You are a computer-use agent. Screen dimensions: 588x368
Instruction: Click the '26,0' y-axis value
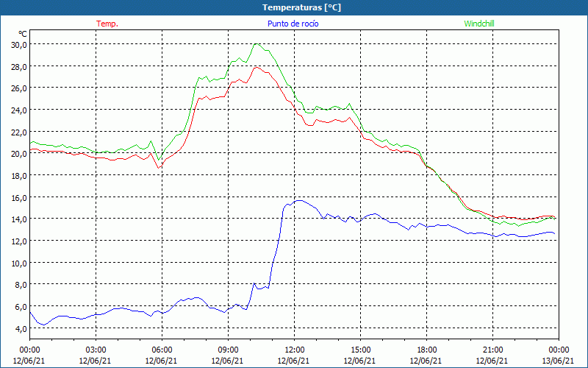(19, 88)
